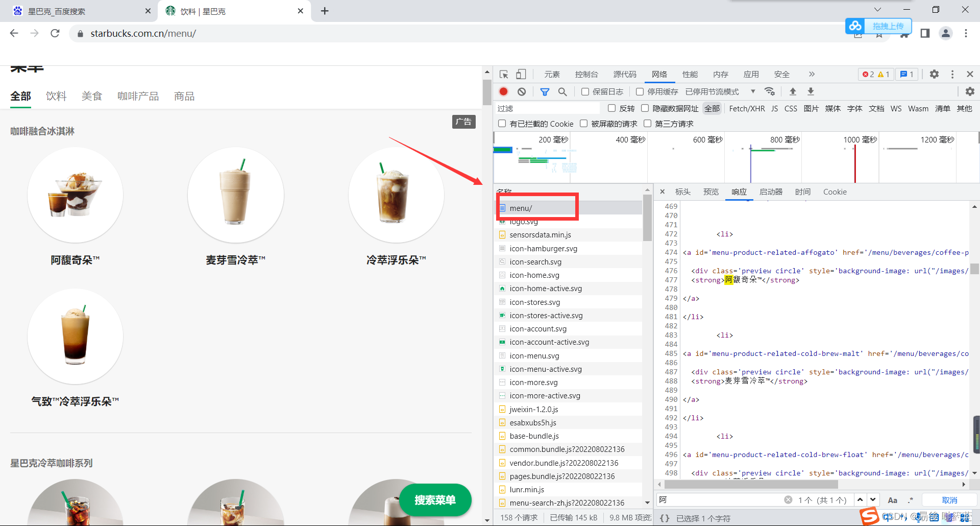This screenshot has width=980, height=526.
Task: Close the request details pane
Action: click(x=663, y=192)
